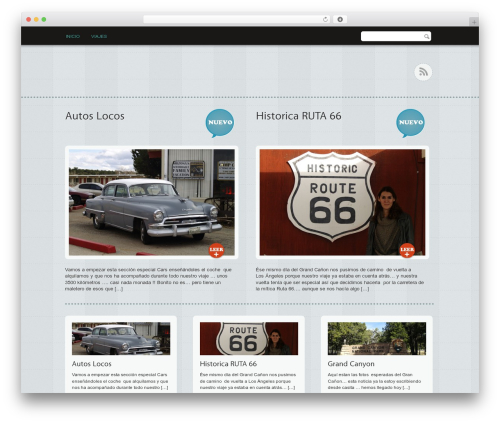The width and height of the screenshot is (500, 423).
Task: Click the NUEVO badge beside Historica RUTA 66
Action: 410,123
